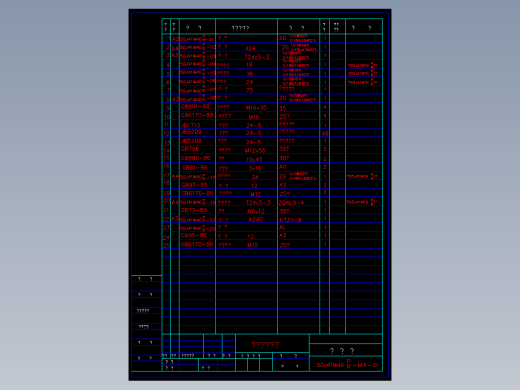This screenshot has width=520, height=390.
Task: Click the ZQAL9-4 material cell in row 20
Action: (291, 203)
